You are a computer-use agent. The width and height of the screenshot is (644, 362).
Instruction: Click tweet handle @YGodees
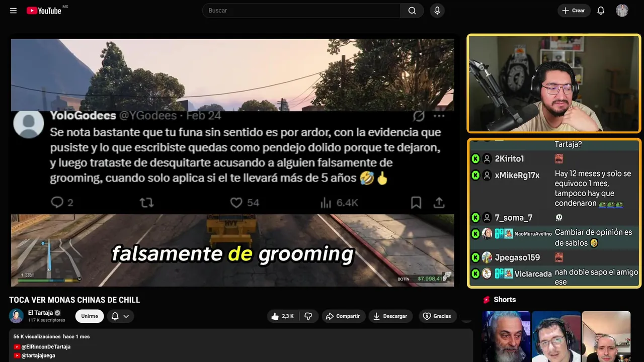148,116
